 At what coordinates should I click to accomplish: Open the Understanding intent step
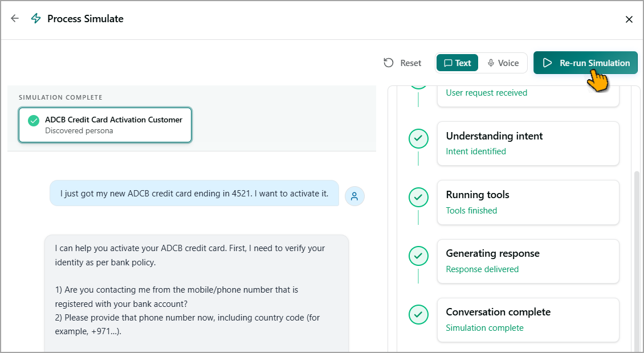point(528,143)
